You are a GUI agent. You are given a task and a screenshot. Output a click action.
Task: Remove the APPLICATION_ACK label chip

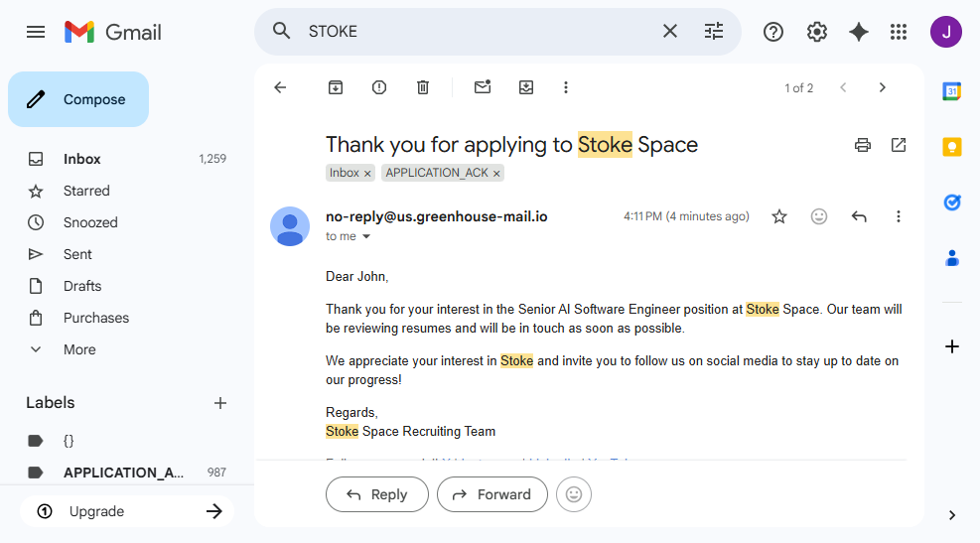497,174
